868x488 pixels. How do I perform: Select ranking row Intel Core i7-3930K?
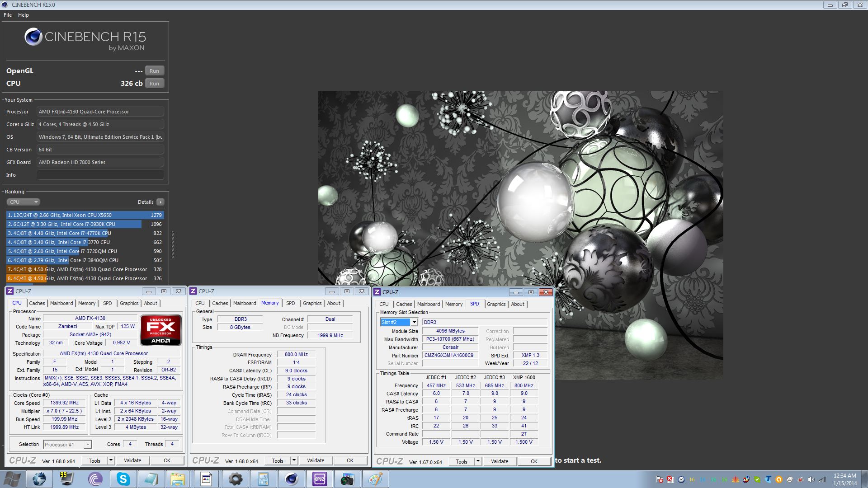[x=85, y=224]
